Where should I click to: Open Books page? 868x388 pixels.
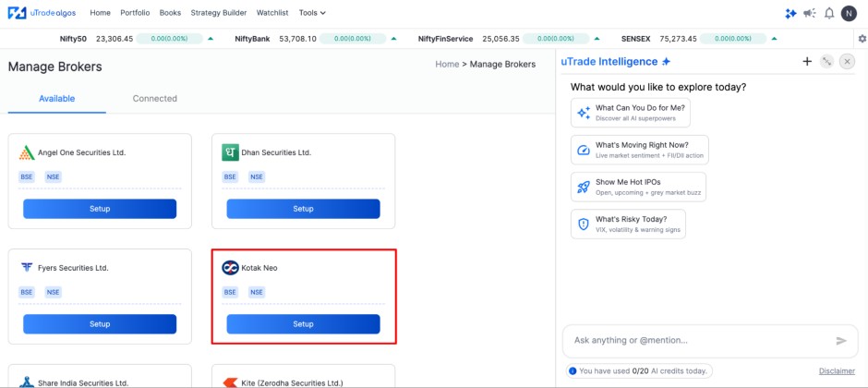(170, 13)
